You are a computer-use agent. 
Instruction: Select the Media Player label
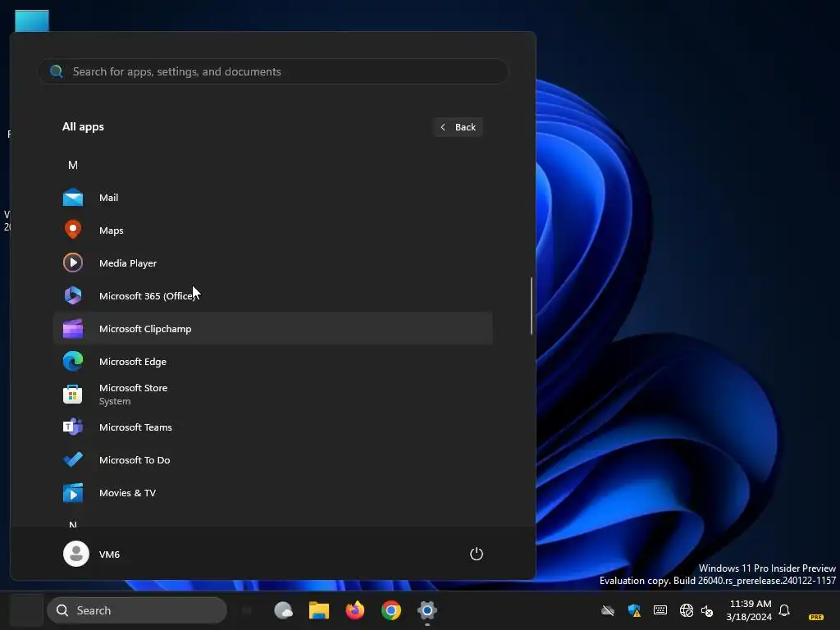click(x=128, y=263)
